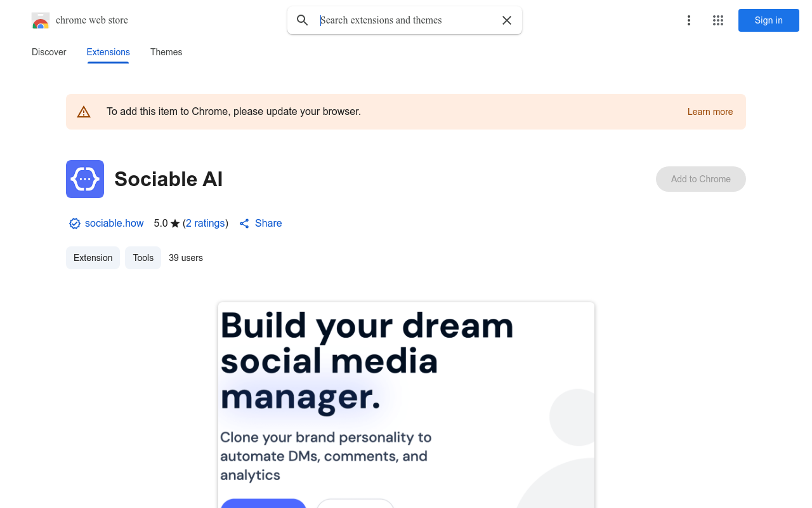Click the verified publisher badge icon
The image size is (812, 508).
(x=75, y=224)
